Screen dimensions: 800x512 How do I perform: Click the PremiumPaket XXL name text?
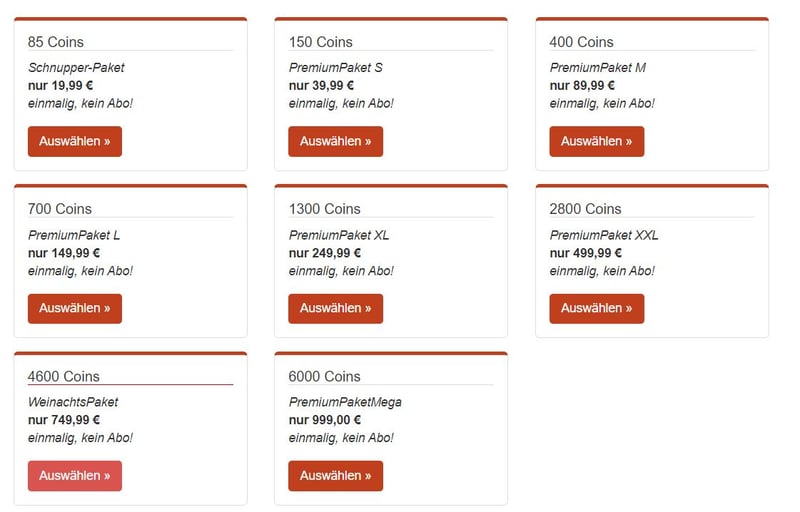[604, 235]
